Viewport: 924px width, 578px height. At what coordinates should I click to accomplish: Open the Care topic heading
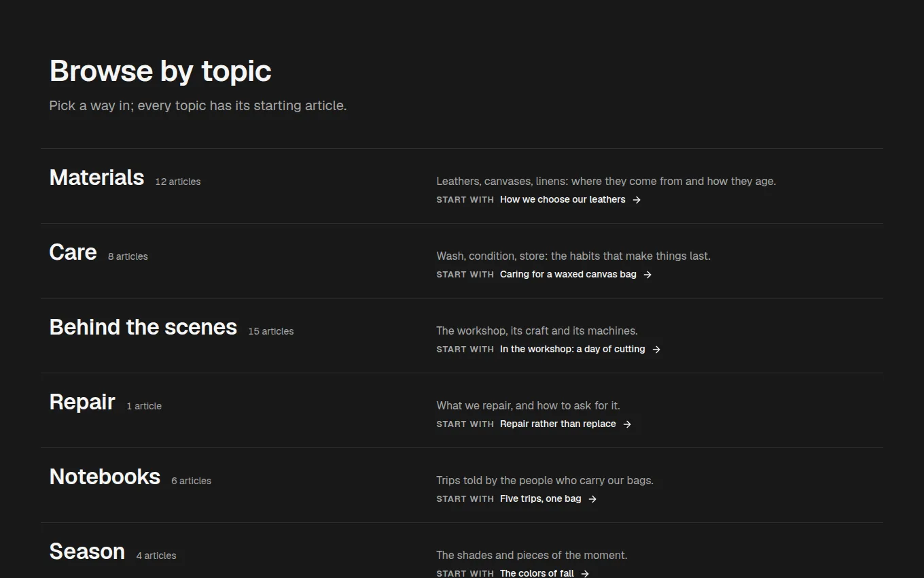73,252
